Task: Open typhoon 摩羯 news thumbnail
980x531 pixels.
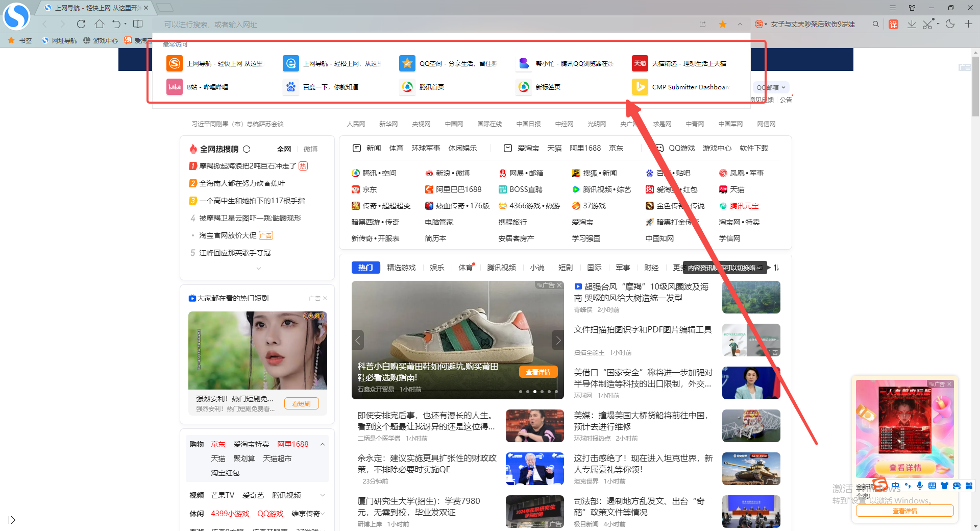Action: (751, 297)
